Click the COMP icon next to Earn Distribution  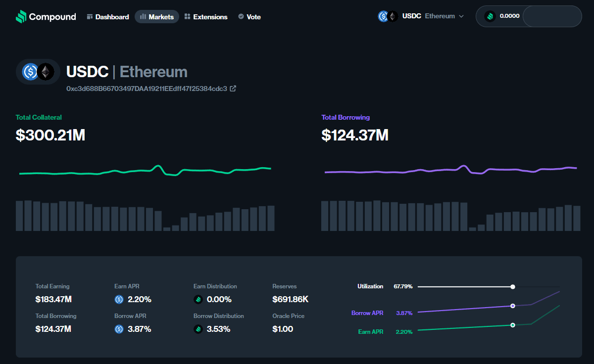(198, 299)
